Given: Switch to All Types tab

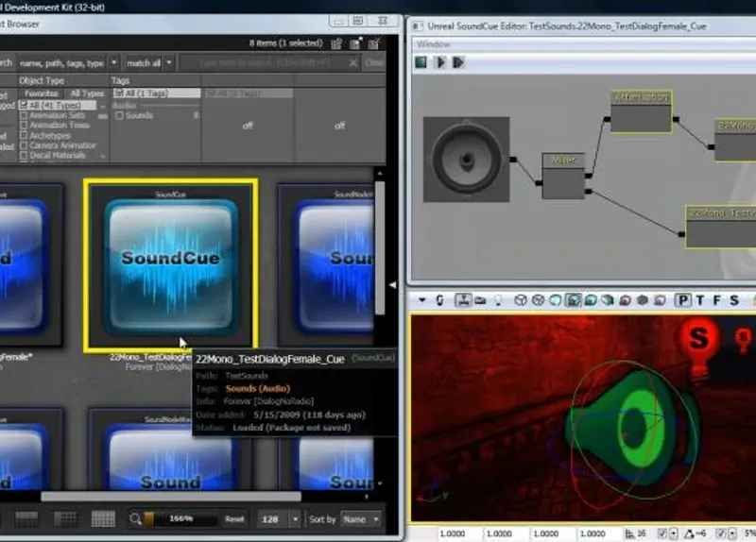Looking at the screenshot, I should pyautogui.click(x=87, y=93).
